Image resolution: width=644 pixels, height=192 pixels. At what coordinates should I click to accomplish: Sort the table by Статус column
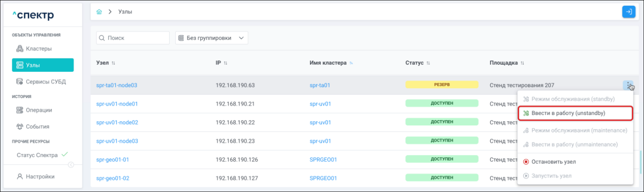[x=428, y=63]
